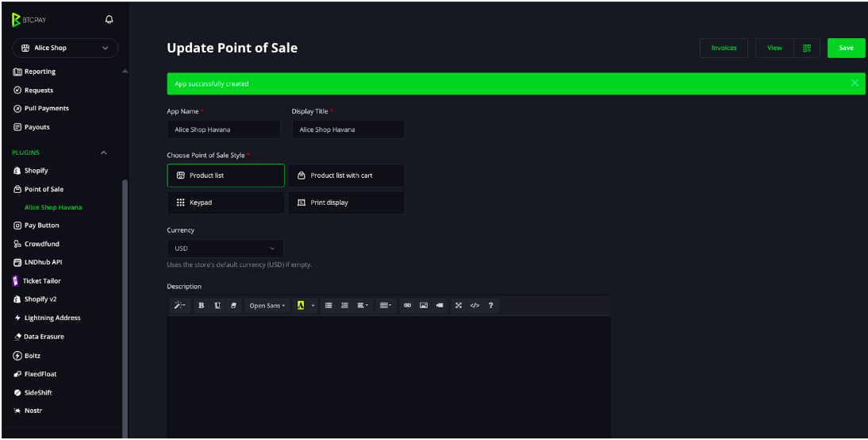868x440 pixels.
Task: Open Reporting in the sidebar
Action: (x=34, y=71)
